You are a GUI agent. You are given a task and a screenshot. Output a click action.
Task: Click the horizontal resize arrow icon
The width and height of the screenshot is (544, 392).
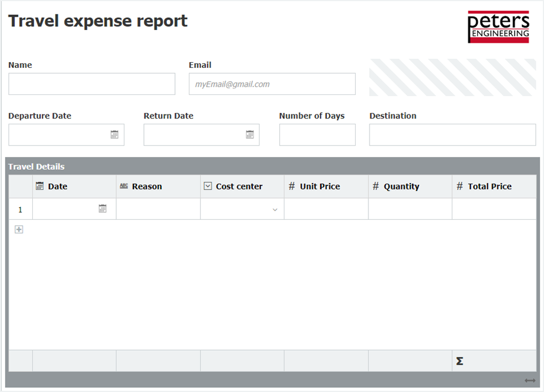pyautogui.click(x=530, y=380)
